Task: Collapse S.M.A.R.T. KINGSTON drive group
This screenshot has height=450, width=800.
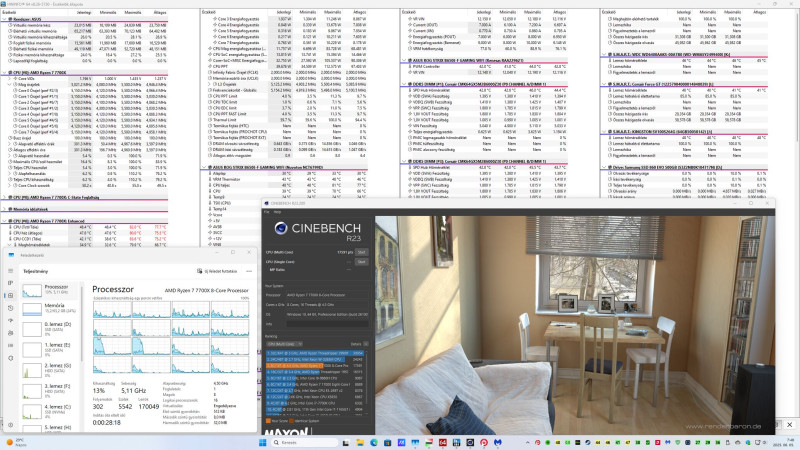Action: click(x=604, y=132)
